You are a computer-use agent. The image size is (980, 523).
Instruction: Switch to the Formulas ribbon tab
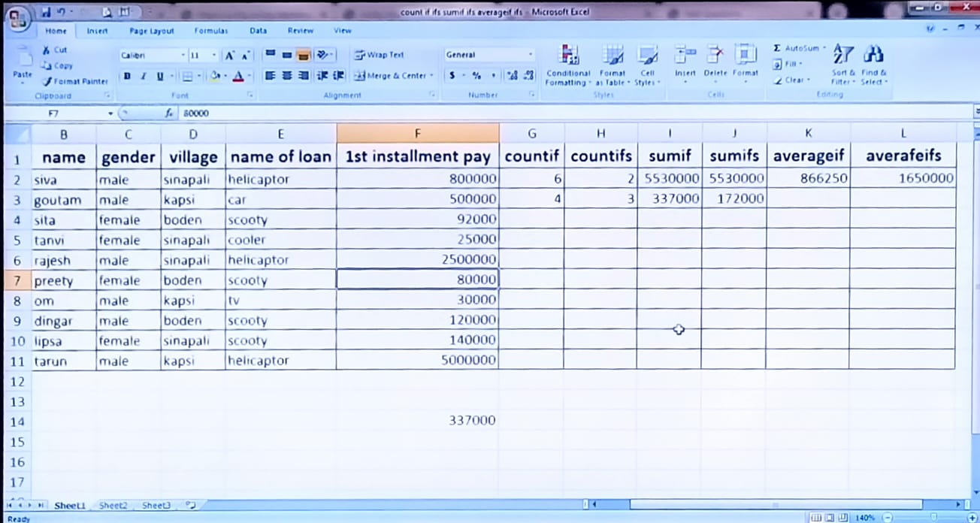click(x=210, y=31)
